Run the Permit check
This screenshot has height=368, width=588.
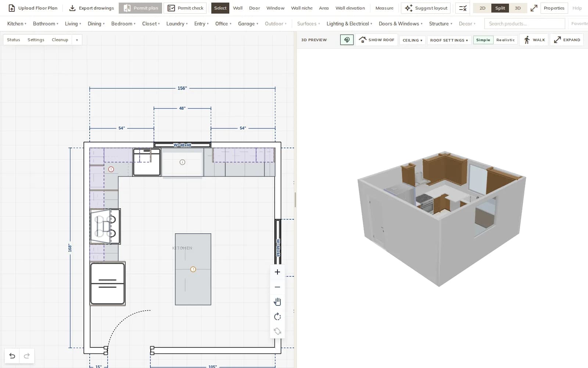[185, 8]
